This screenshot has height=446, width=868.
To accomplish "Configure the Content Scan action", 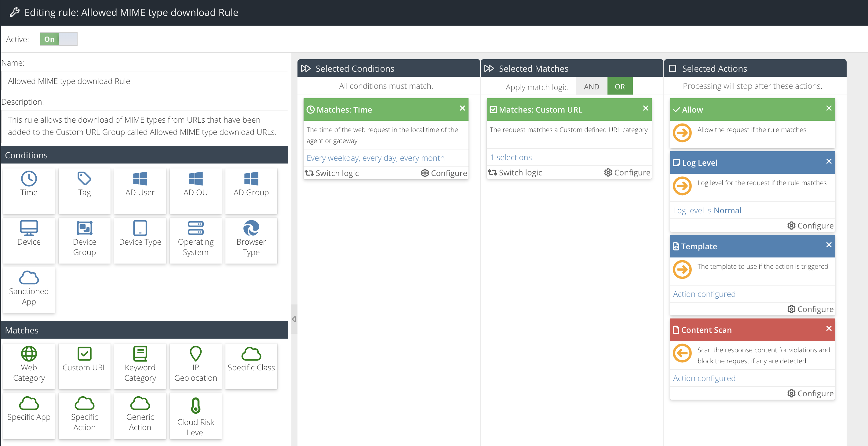I will click(810, 393).
